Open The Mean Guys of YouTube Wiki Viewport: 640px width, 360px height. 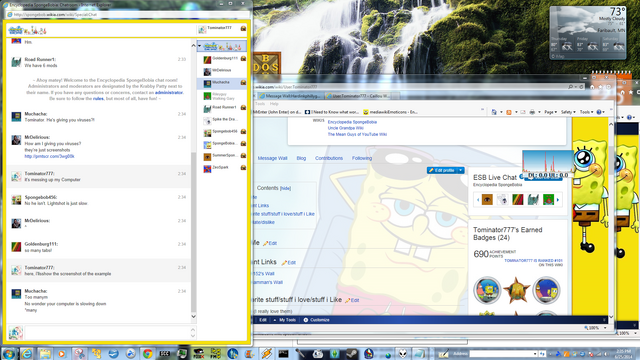357,134
